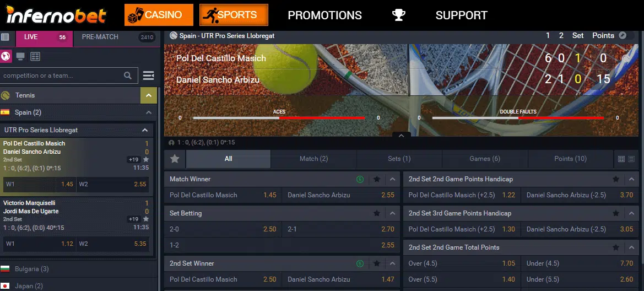This screenshot has width=644, height=291.
Task: Bet W1 at 1.45 in sidebar
Action: [x=40, y=184]
